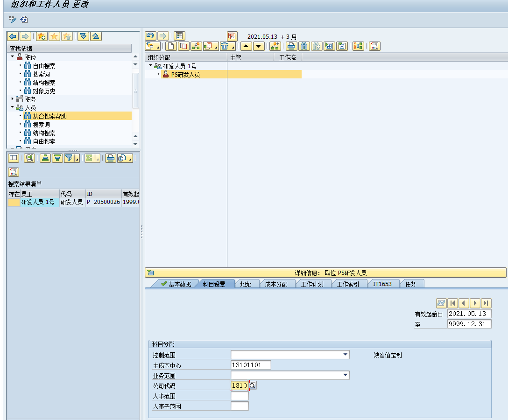
Task: Open the 控制范围 dropdown list
Action: [346, 354]
